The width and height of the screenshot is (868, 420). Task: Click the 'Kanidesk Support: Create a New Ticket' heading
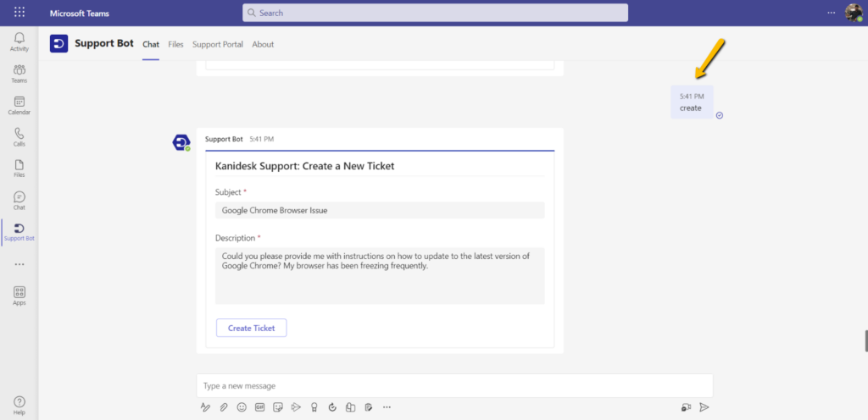(x=304, y=166)
